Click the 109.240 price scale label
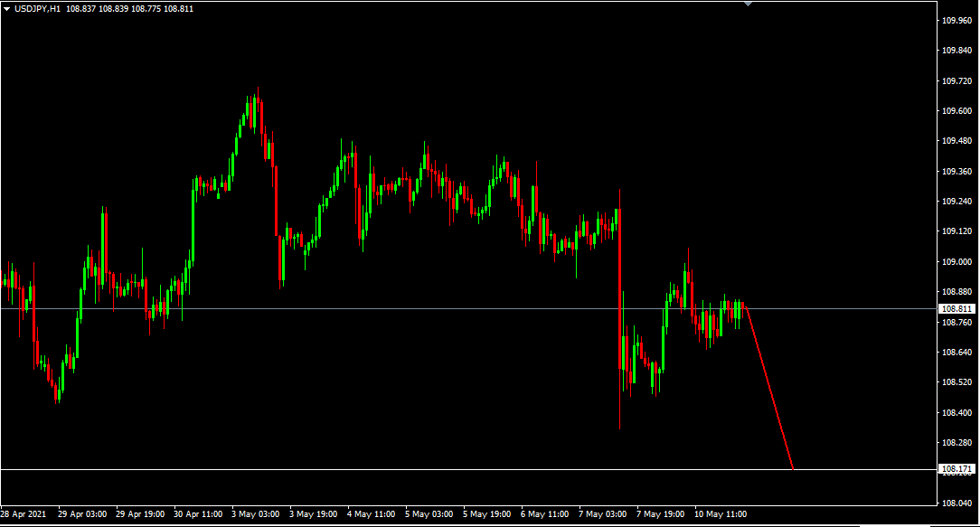The width and height of the screenshot is (980, 527). pyautogui.click(x=956, y=202)
